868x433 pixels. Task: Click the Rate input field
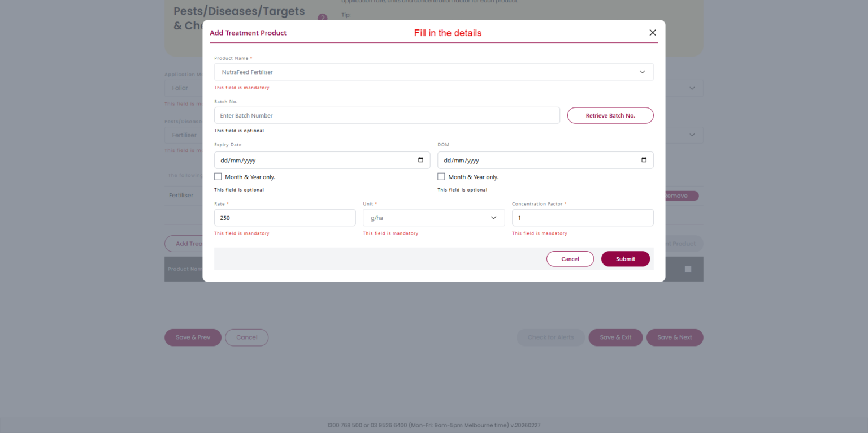[285, 218]
